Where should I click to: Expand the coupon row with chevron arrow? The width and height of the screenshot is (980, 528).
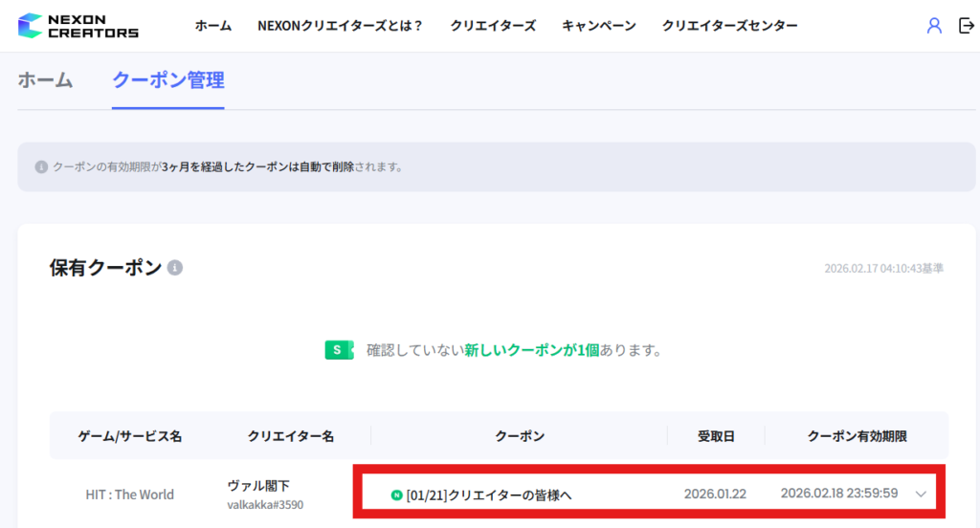pyautogui.click(x=921, y=495)
